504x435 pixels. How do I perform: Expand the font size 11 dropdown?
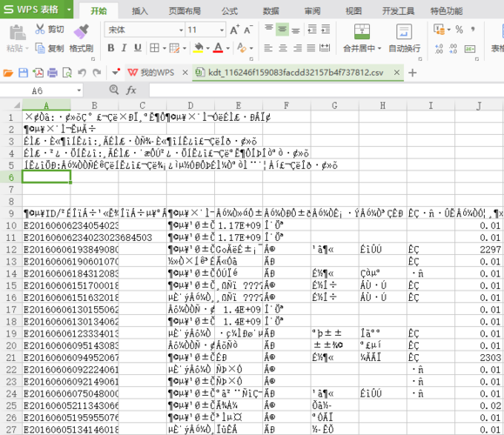pyautogui.click(x=222, y=30)
